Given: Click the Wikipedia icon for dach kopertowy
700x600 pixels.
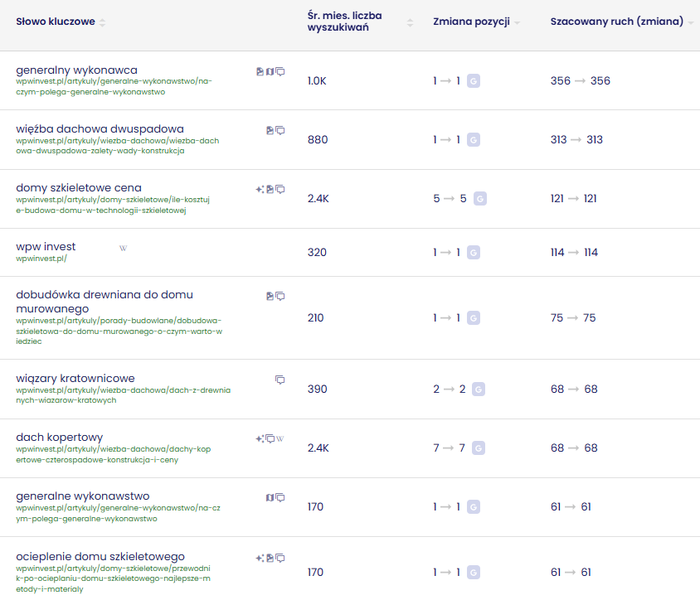Looking at the screenshot, I should pos(280,438).
